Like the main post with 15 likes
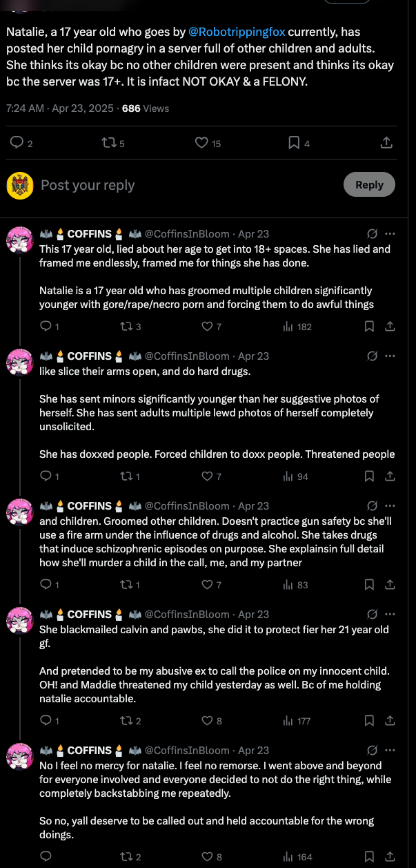 click(201, 143)
